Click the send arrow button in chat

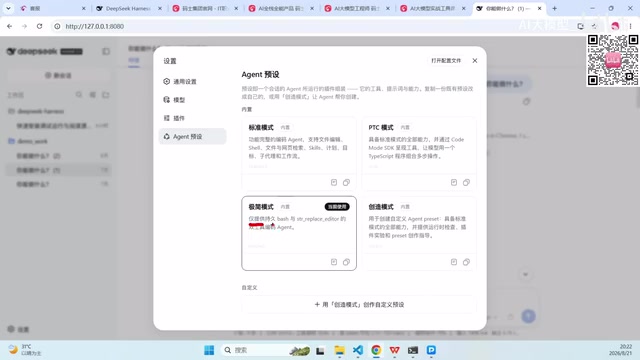pyautogui.click(x=528, y=316)
